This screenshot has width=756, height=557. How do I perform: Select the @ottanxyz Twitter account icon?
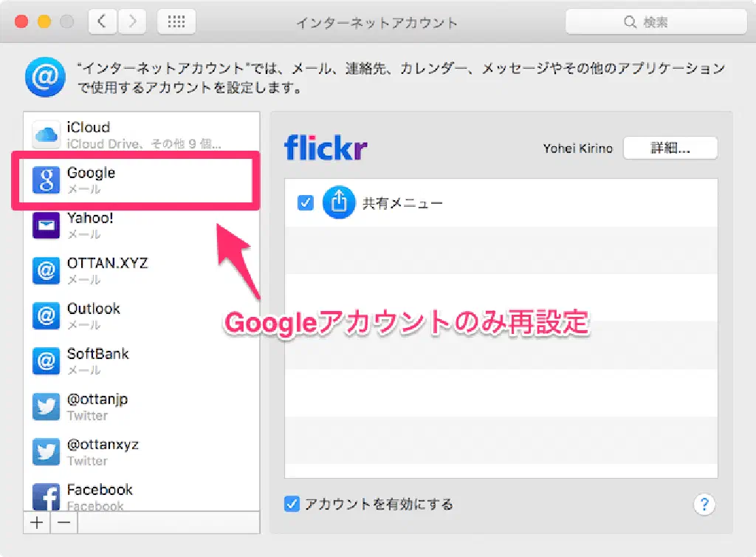46,451
